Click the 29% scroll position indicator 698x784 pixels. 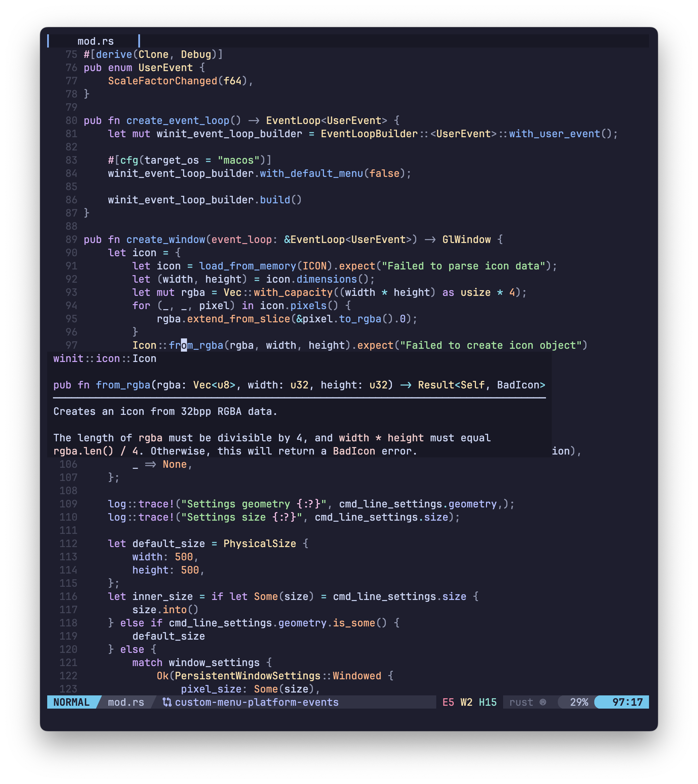tap(579, 702)
